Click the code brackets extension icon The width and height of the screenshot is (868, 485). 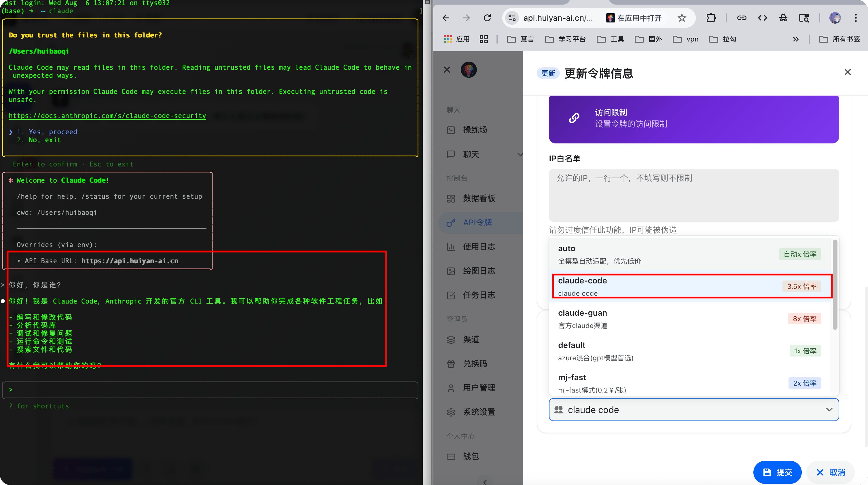tap(763, 18)
